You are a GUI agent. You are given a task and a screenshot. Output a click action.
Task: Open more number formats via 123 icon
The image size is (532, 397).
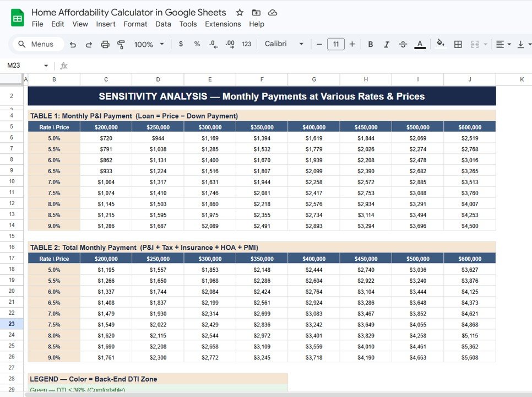tap(246, 44)
